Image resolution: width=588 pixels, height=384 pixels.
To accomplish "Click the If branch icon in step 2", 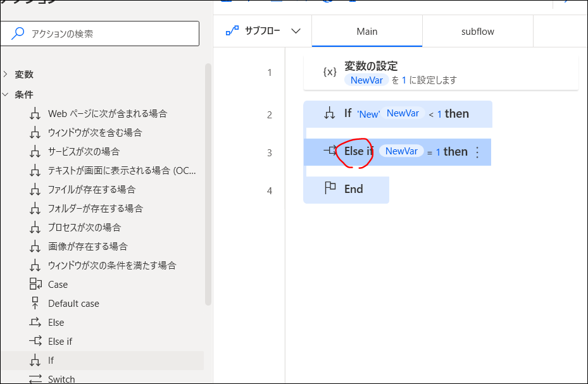I will coord(330,113).
